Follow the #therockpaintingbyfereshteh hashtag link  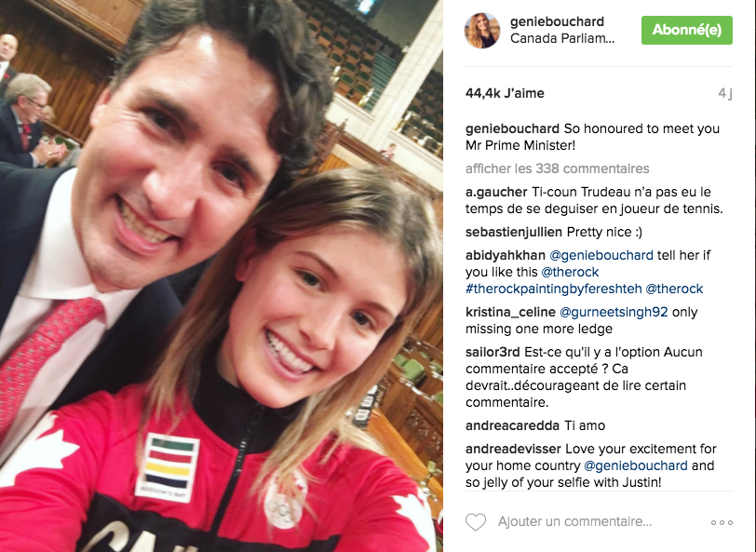pyautogui.click(x=553, y=289)
